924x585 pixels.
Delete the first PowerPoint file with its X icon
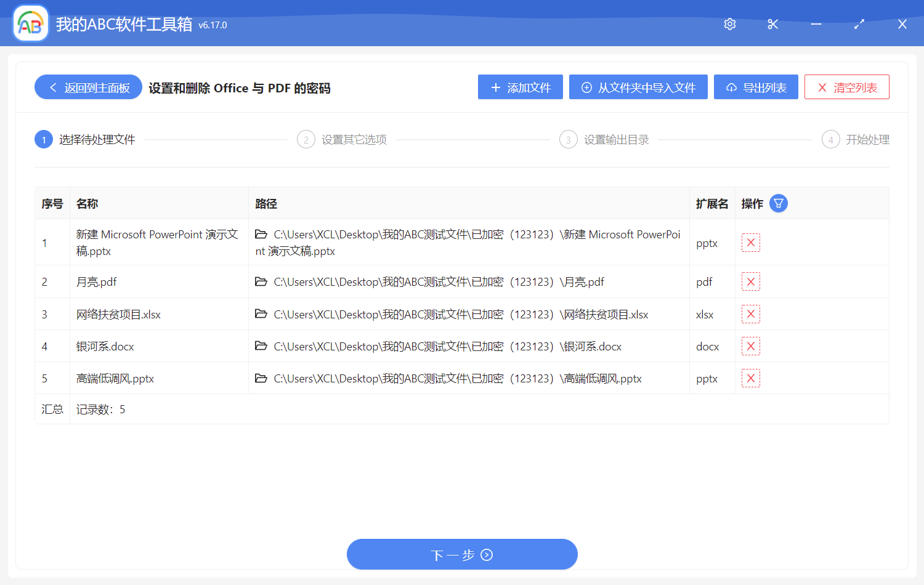click(x=750, y=242)
